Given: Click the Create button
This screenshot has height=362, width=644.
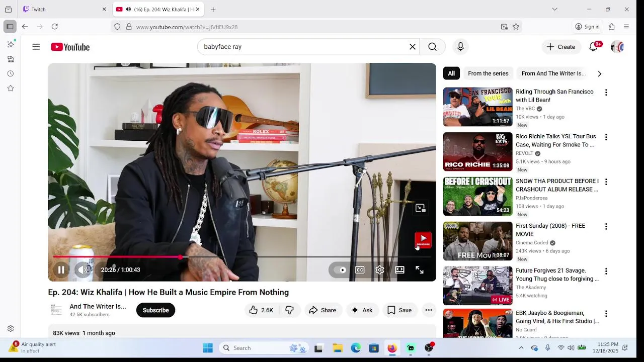Looking at the screenshot, I should point(561,47).
